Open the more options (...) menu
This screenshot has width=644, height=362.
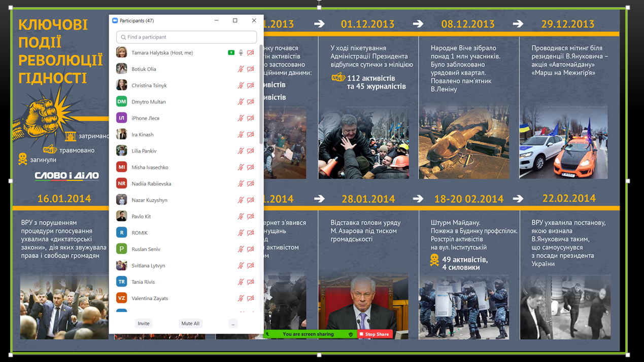[233, 323]
